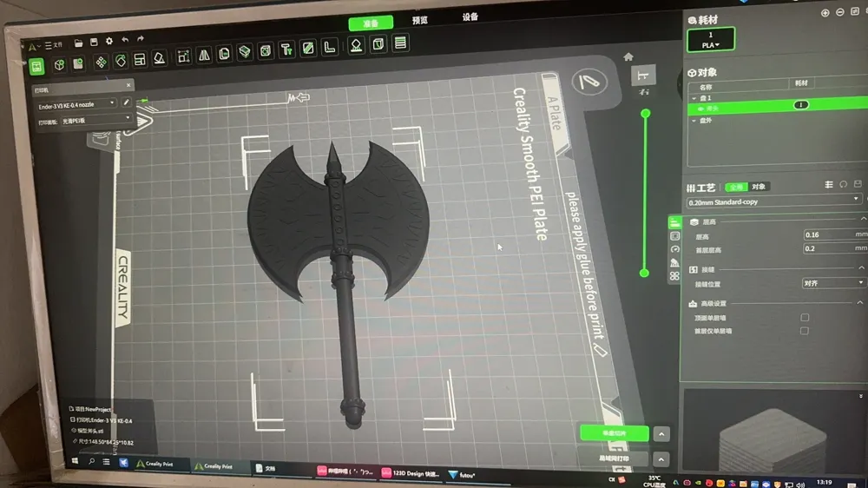Switch process scope to object toggle
This screenshot has height=488, width=868.
[759, 187]
